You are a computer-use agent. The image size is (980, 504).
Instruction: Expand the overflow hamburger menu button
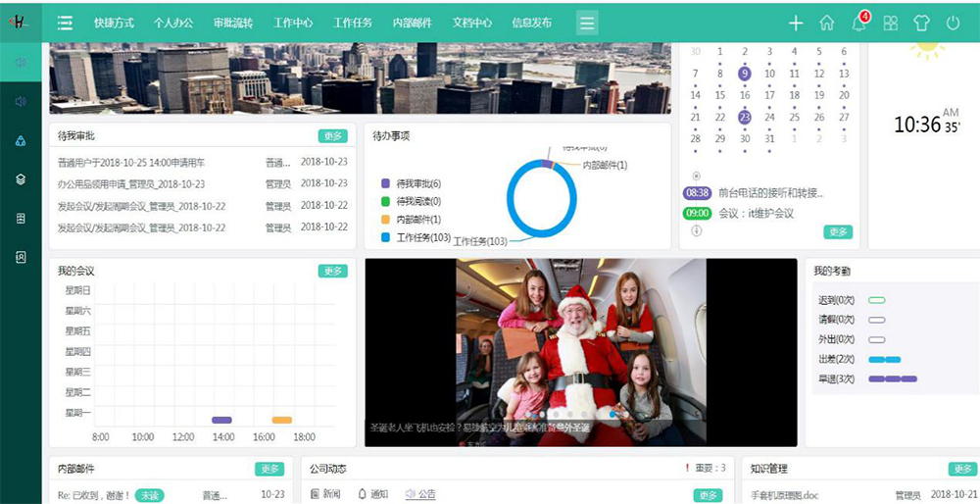tap(587, 24)
